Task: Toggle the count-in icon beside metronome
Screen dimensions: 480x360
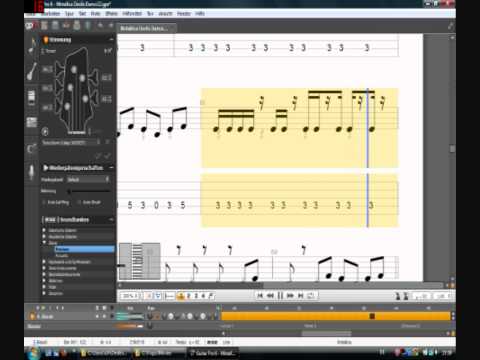Action: click(405, 296)
